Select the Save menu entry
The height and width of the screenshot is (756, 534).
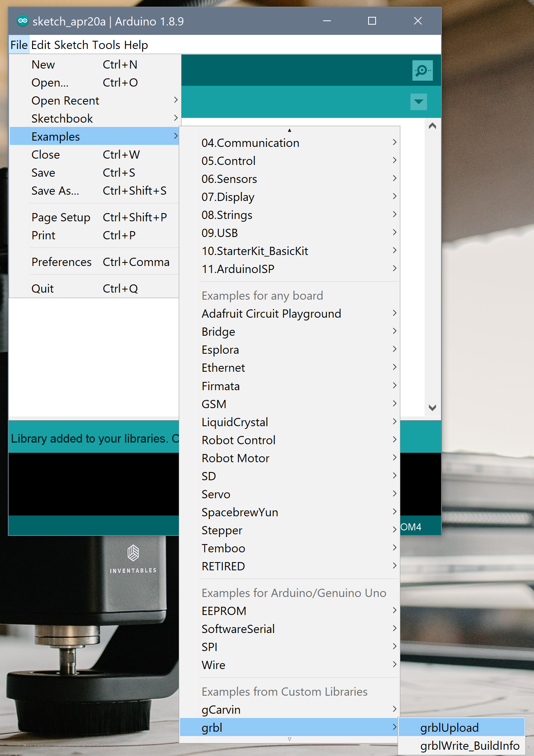coord(94,173)
